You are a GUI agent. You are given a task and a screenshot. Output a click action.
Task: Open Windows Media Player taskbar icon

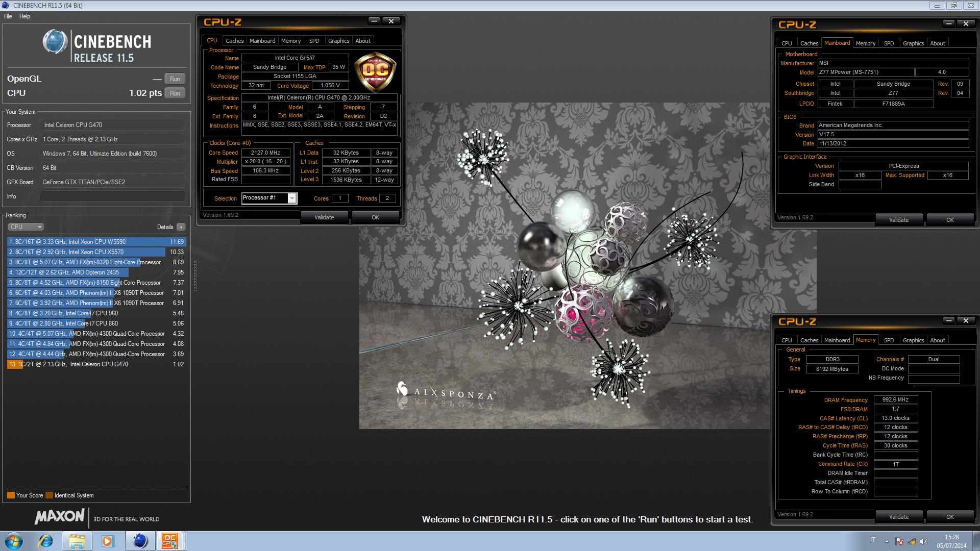point(108,541)
